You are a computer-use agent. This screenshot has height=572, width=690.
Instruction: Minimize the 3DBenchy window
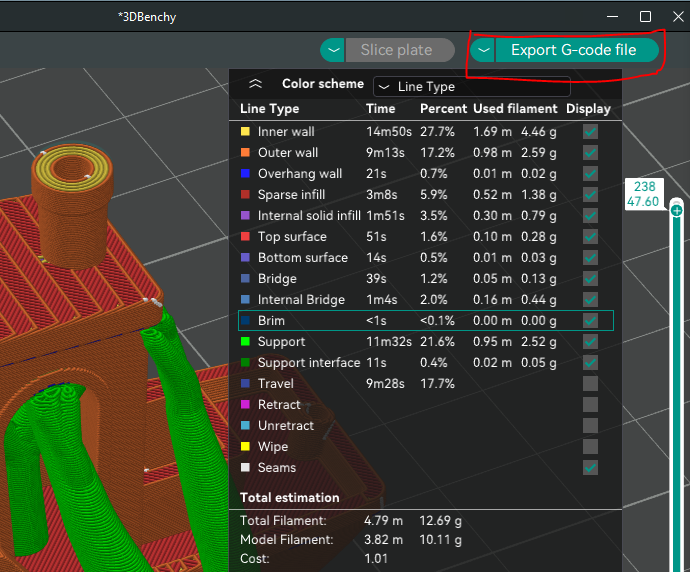[x=612, y=17]
